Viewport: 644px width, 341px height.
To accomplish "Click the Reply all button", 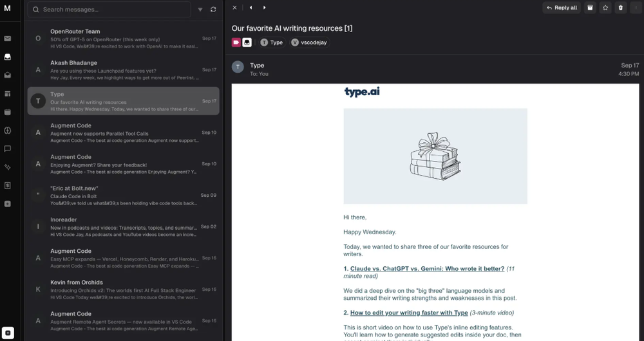I will 562,7.
